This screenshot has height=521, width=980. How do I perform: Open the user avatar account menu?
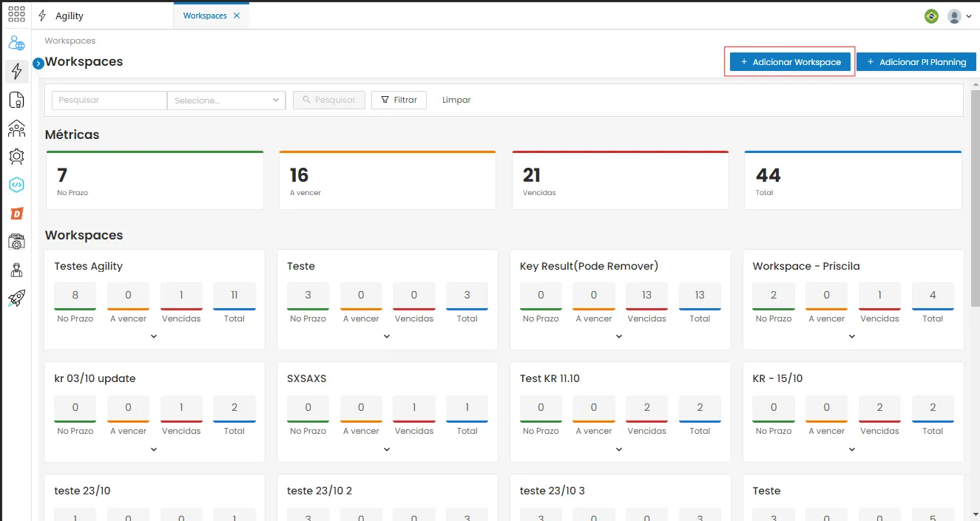(x=959, y=16)
